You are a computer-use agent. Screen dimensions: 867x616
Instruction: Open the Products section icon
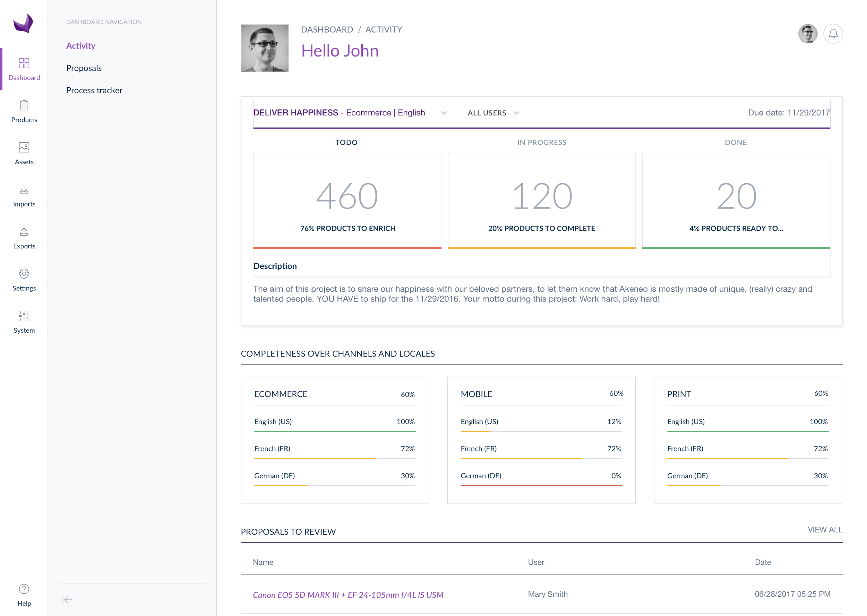24,105
